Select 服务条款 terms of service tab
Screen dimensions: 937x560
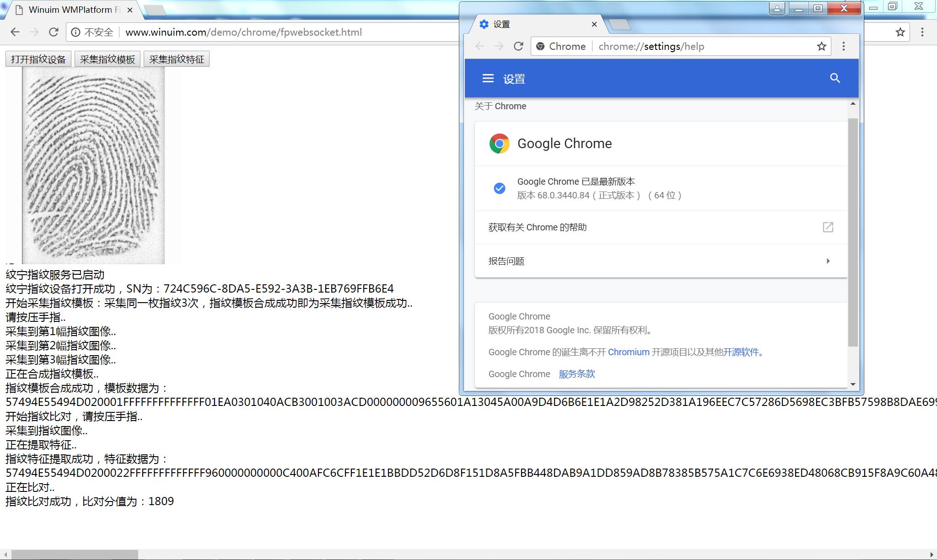(x=576, y=374)
